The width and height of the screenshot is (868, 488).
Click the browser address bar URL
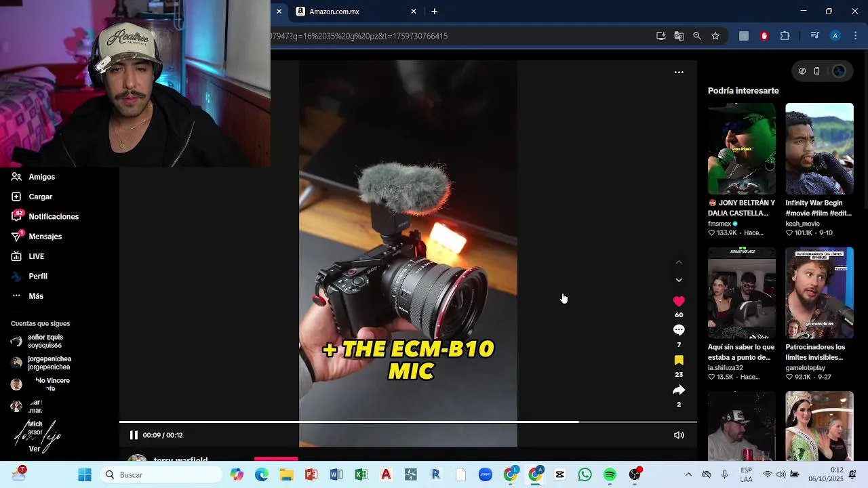(x=359, y=36)
